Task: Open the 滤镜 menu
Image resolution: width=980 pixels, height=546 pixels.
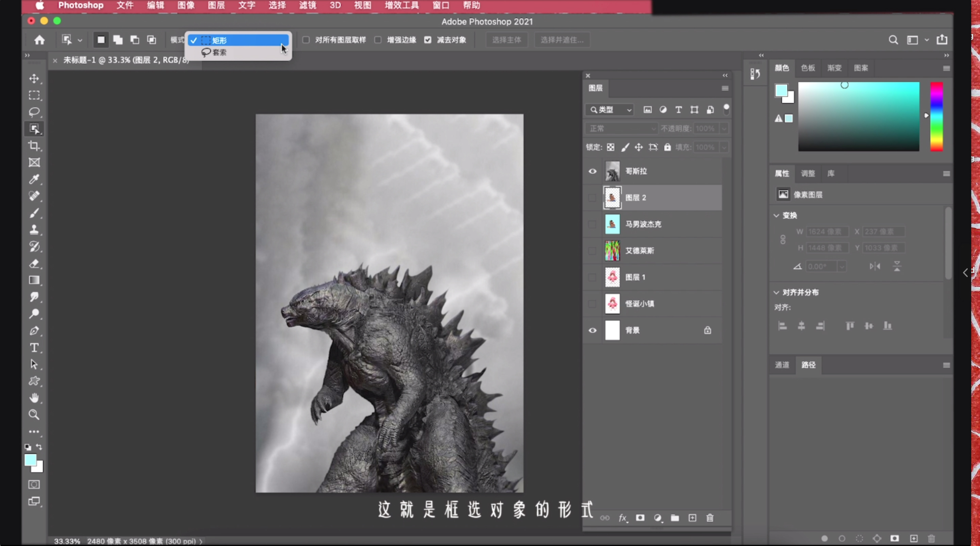Action: pyautogui.click(x=307, y=5)
